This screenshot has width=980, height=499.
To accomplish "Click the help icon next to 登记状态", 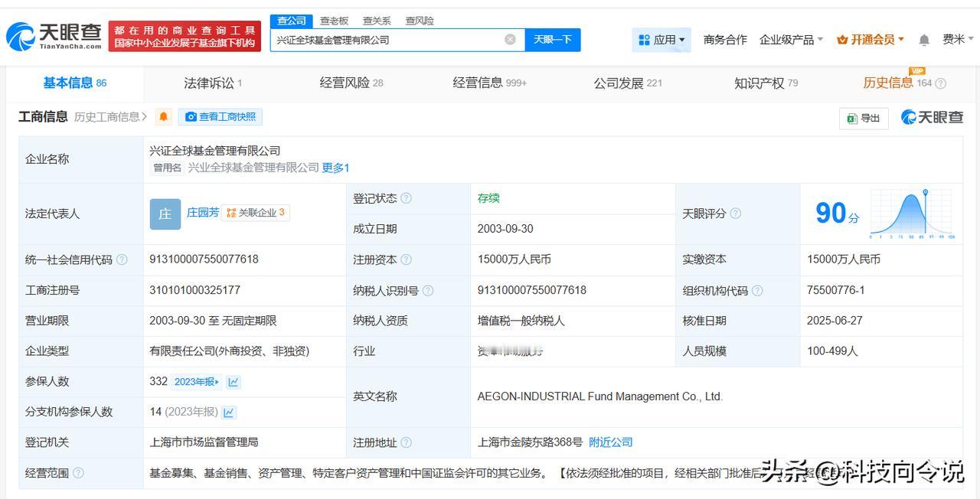I will (x=406, y=198).
